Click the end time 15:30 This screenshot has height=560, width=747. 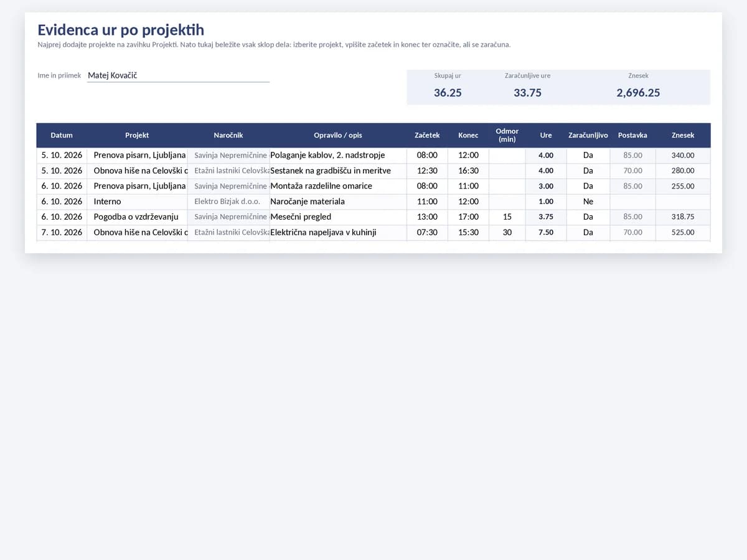click(468, 232)
